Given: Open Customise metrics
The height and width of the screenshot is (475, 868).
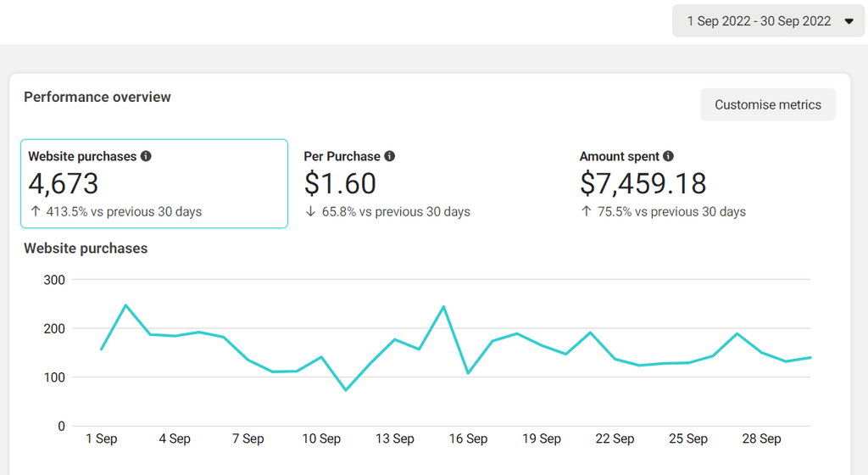Looking at the screenshot, I should (x=768, y=104).
